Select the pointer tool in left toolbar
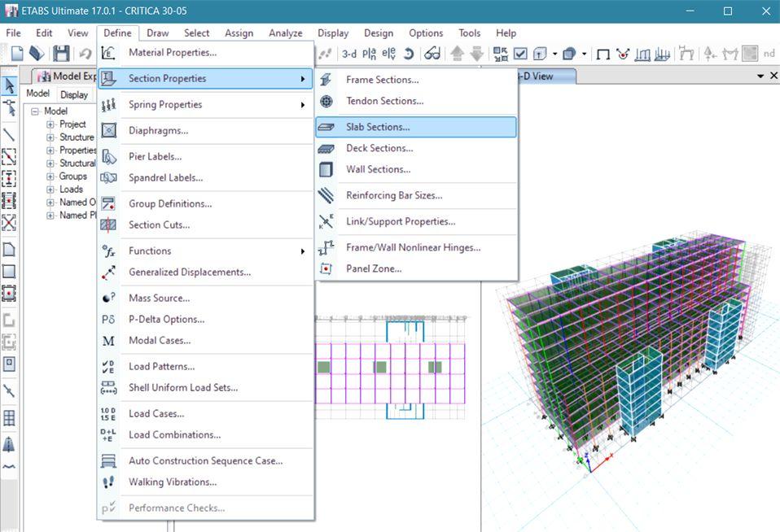This screenshot has width=780, height=532. point(9,85)
